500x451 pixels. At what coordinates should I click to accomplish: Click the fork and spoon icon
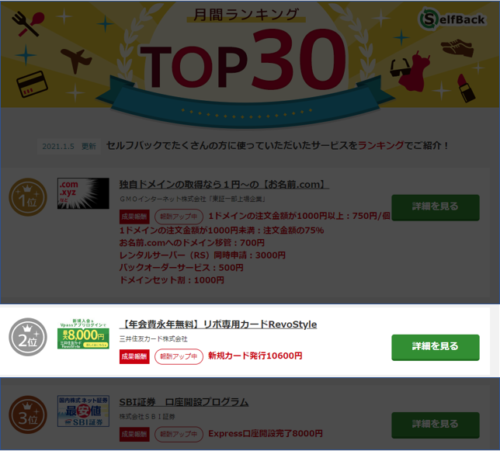28,24
